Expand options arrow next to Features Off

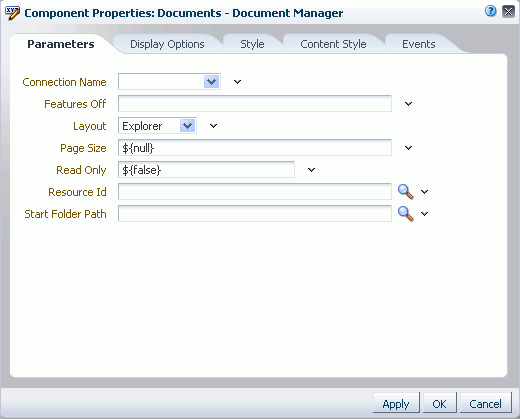click(x=408, y=104)
